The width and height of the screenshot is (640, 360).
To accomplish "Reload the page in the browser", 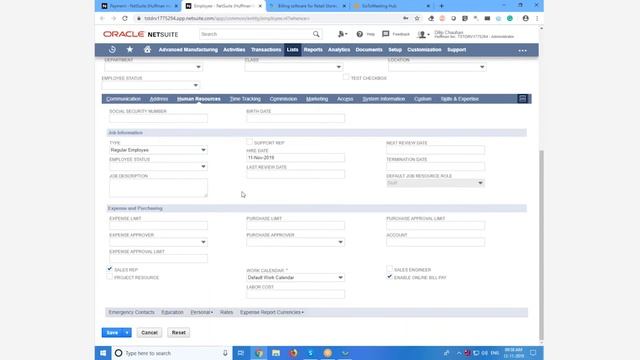I will click(x=125, y=18).
